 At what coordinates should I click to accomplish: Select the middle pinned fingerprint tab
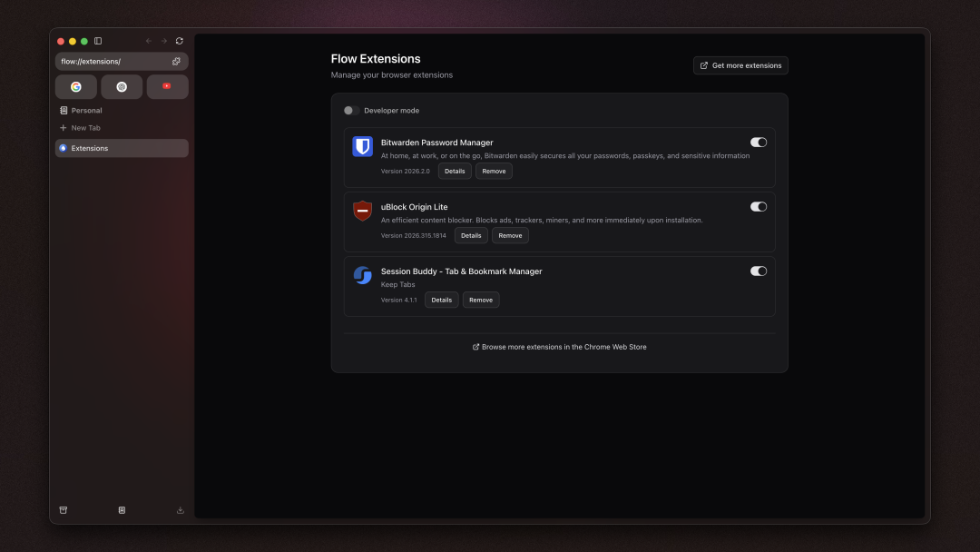click(x=122, y=86)
